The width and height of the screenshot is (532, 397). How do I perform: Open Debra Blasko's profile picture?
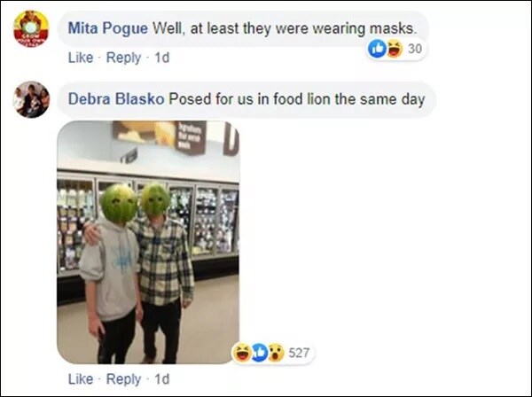point(31,99)
